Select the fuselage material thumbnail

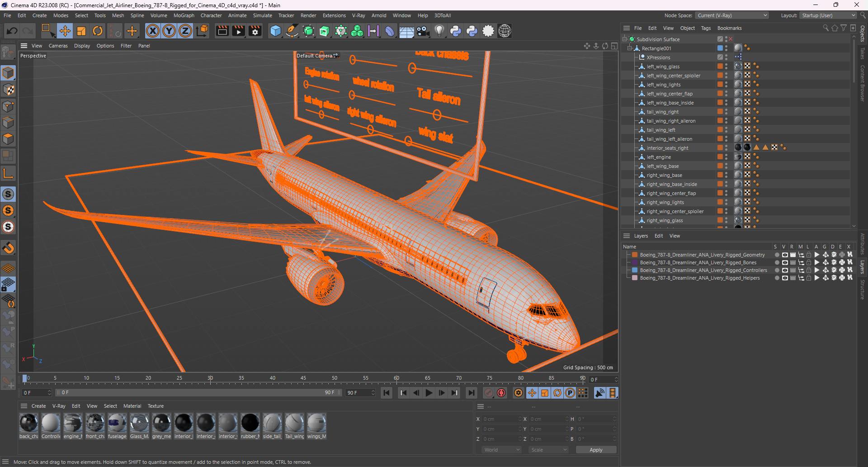point(117,423)
